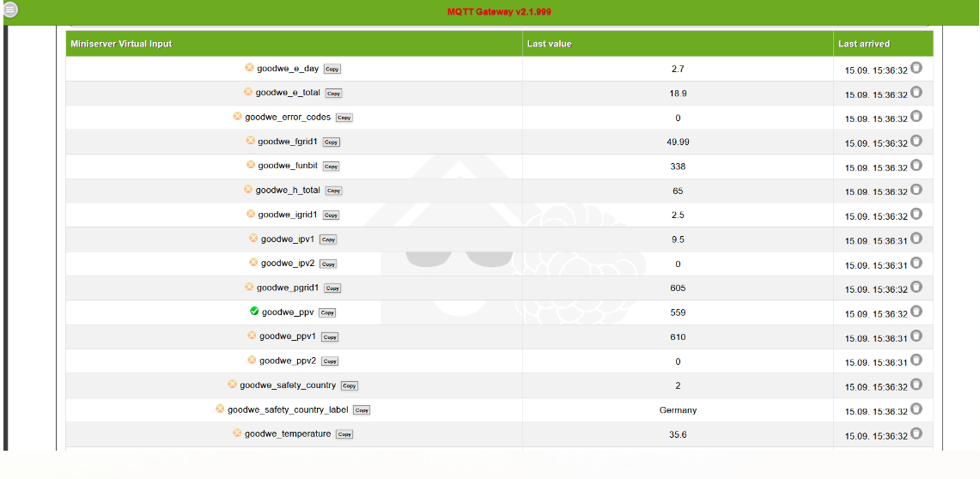Image resolution: width=980 pixels, height=479 pixels.
Task: Copy the goodwe_ppv2 input name
Action: click(330, 361)
